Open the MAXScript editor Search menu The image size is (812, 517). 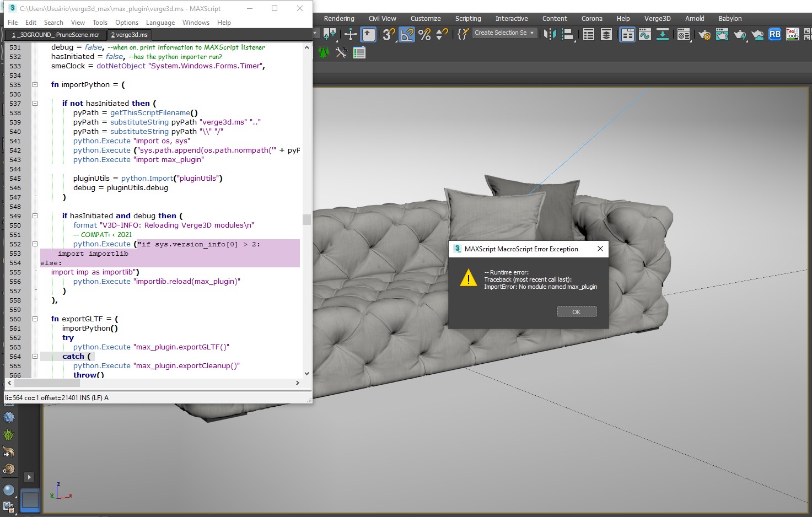click(x=53, y=23)
